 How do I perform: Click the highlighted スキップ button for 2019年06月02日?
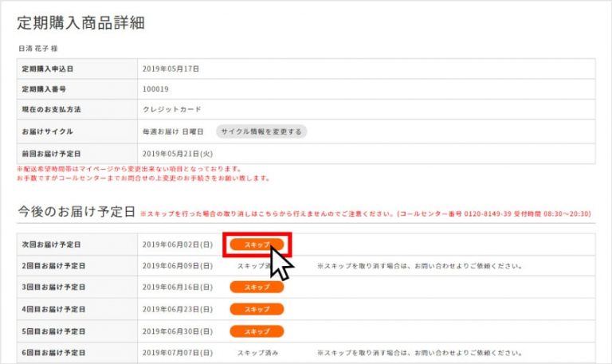[257, 245]
